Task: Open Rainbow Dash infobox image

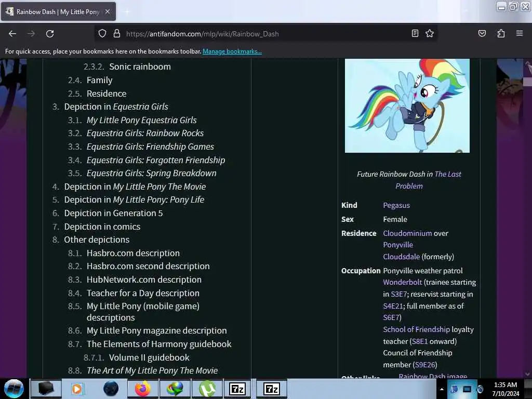Action: [407, 105]
